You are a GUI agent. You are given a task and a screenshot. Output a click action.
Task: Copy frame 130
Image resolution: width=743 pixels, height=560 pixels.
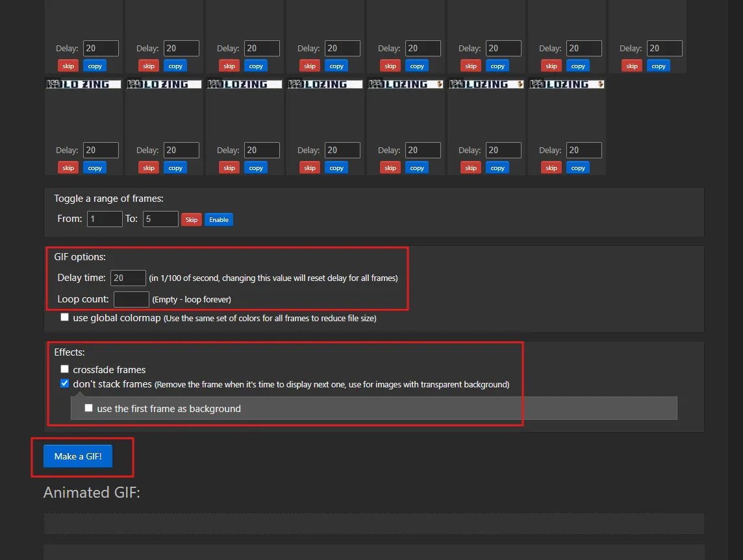pyautogui.click(x=175, y=168)
